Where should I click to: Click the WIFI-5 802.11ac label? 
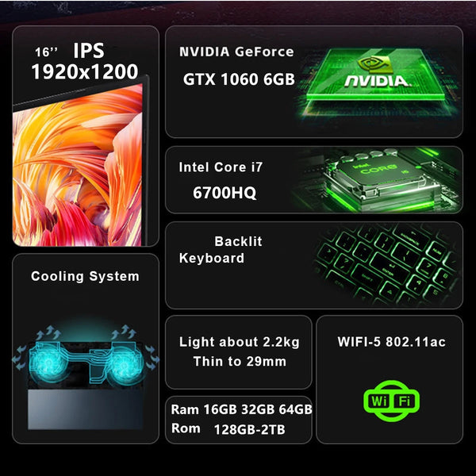[392, 342]
